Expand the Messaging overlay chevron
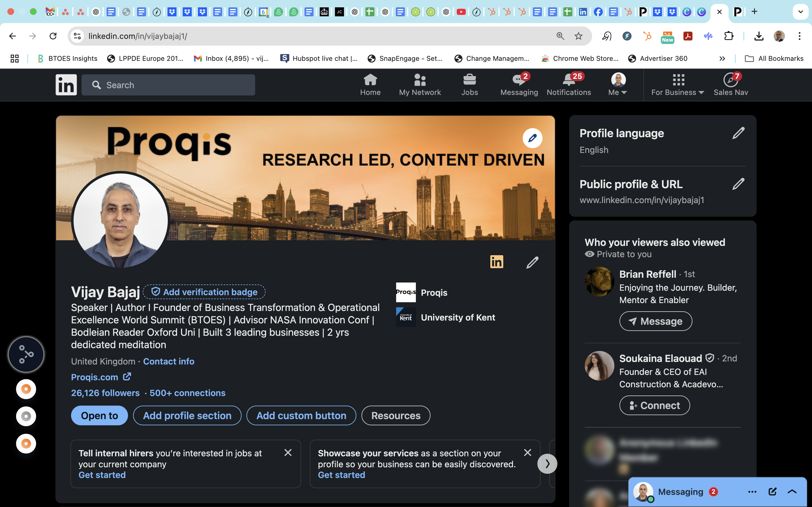812x507 pixels. pos(792,492)
